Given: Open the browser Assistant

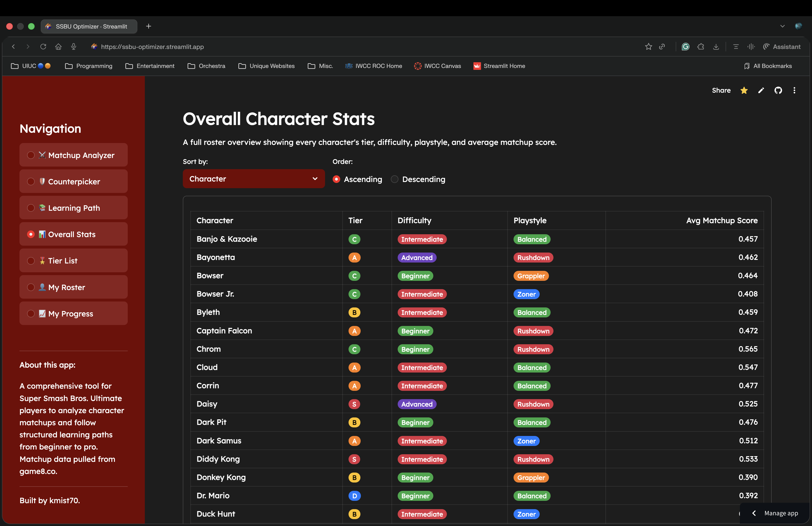Looking at the screenshot, I should pos(782,47).
